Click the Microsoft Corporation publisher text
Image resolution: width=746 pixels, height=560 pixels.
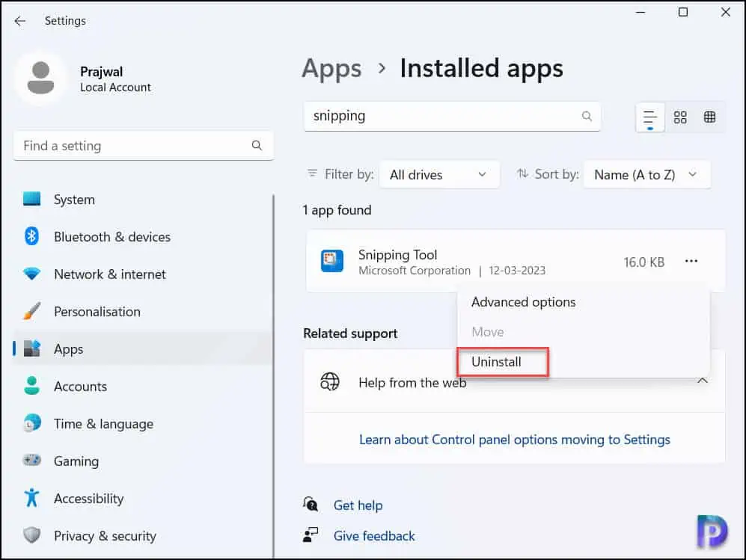click(415, 271)
